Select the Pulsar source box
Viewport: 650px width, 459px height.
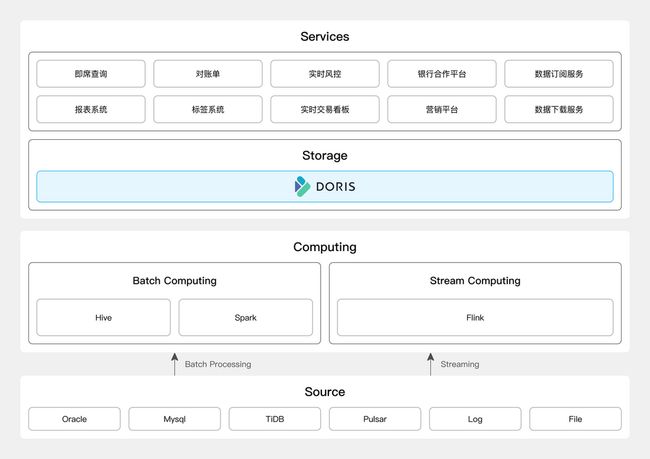click(375, 419)
